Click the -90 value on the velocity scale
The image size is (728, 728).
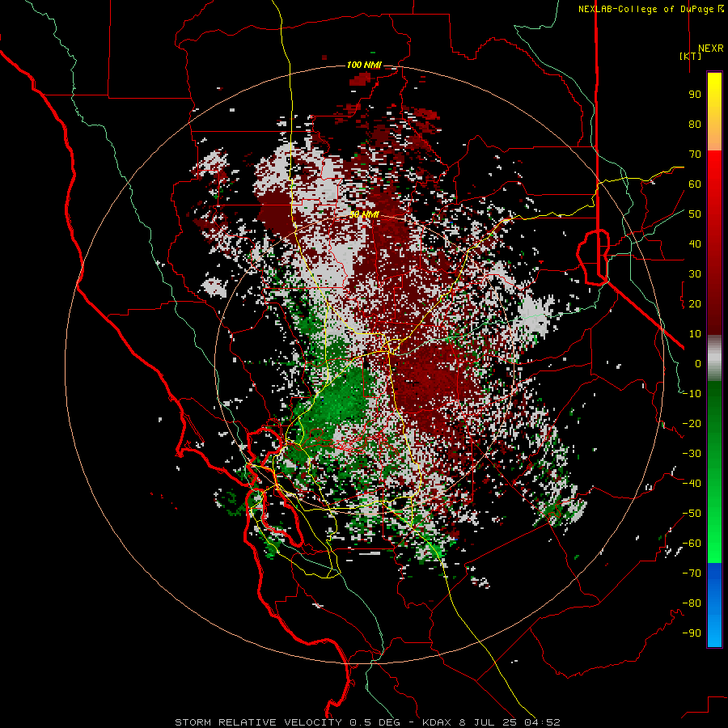point(692,633)
